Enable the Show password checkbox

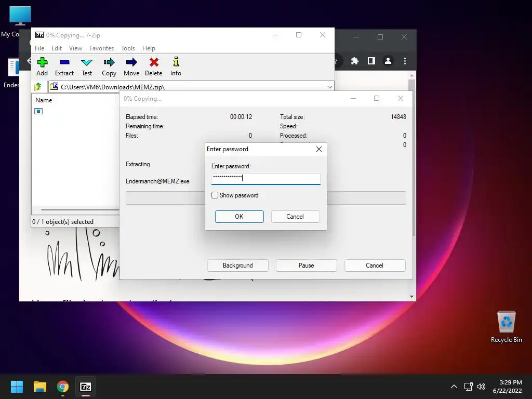pos(215,195)
